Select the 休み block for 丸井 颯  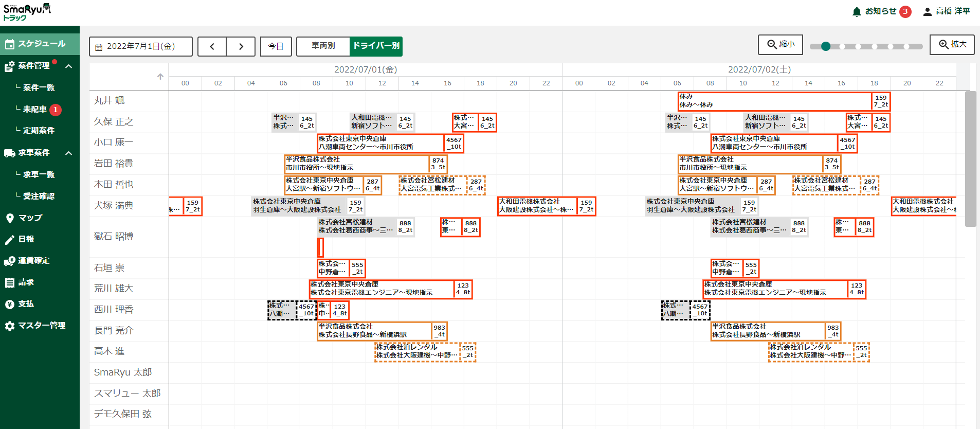click(x=784, y=101)
